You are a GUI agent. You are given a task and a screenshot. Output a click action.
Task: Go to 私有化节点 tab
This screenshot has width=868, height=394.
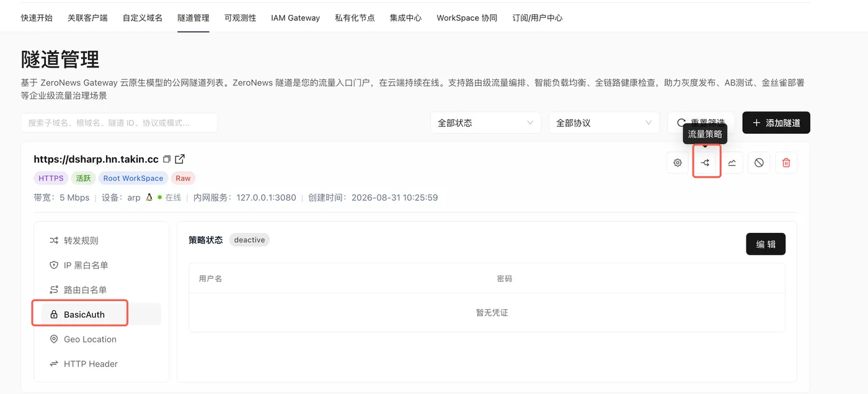coord(355,18)
